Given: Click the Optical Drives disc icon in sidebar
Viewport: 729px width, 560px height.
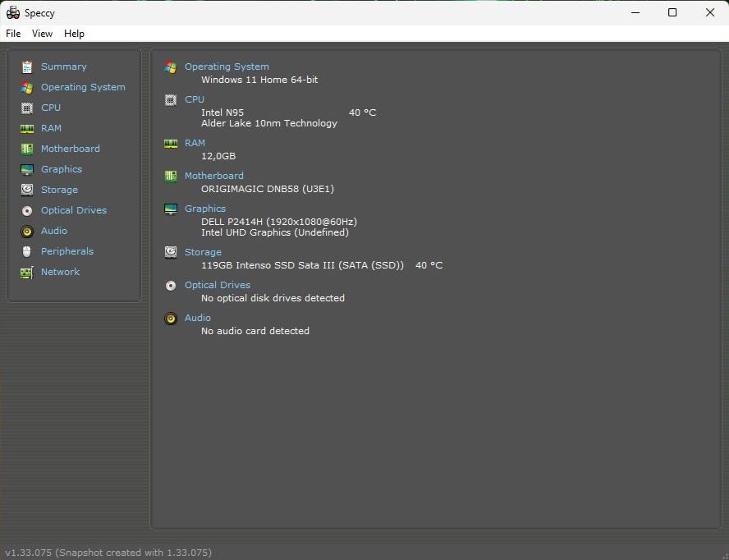Looking at the screenshot, I should (27, 211).
